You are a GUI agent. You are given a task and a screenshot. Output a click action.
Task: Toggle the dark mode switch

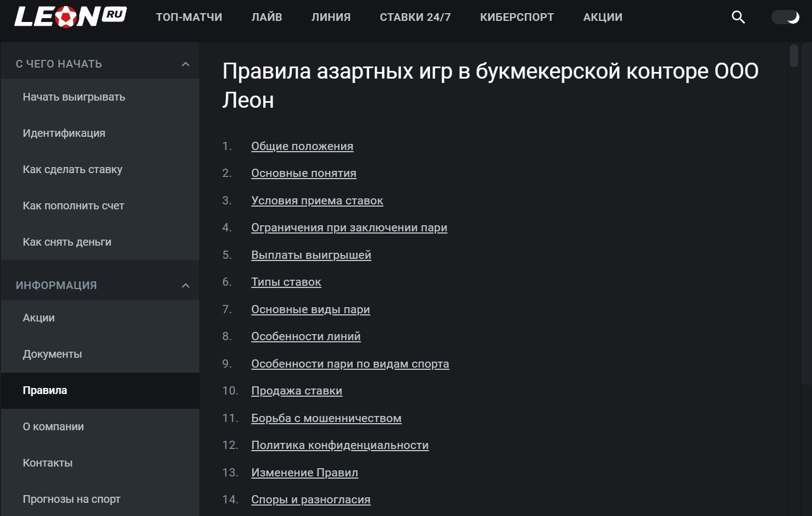tap(786, 17)
